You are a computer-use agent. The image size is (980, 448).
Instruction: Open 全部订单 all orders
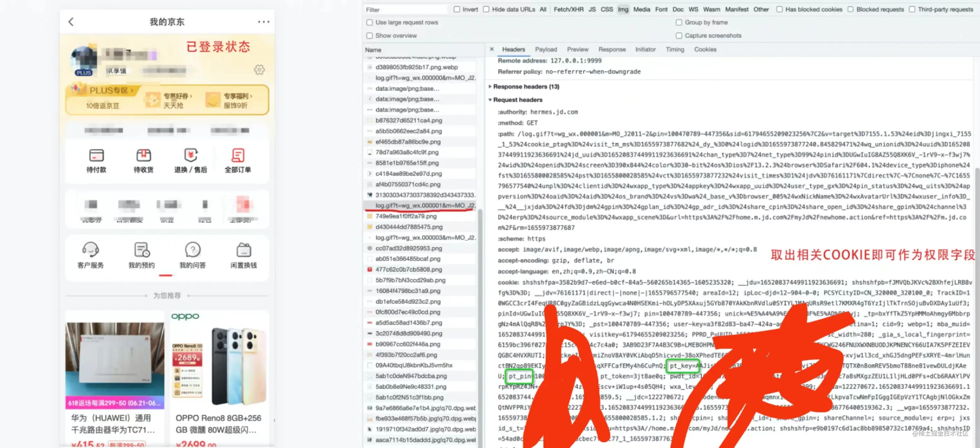click(238, 161)
